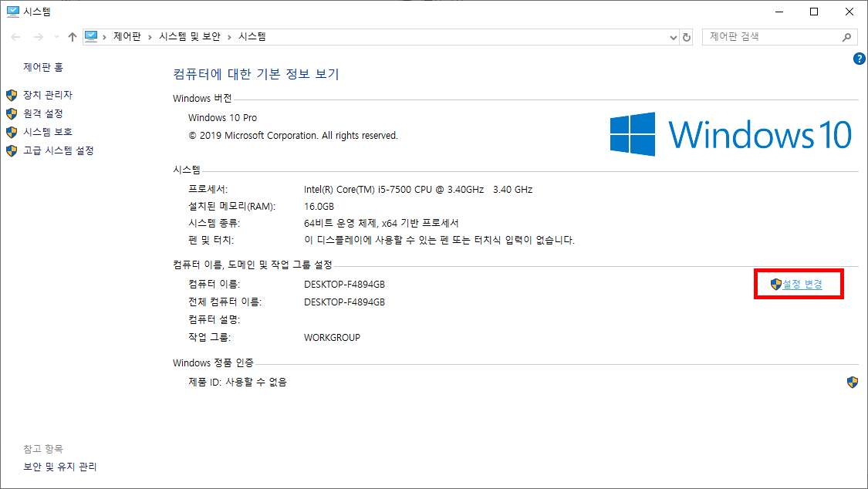The image size is (868, 489).
Task: Select 제어판 breadcrumb in address bar
Action: click(x=127, y=36)
